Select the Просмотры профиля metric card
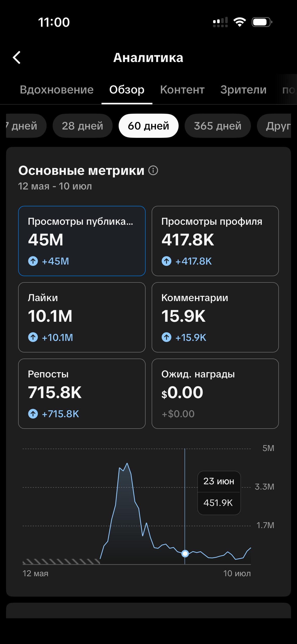The height and width of the screenshot is (644, 297). 215,241
